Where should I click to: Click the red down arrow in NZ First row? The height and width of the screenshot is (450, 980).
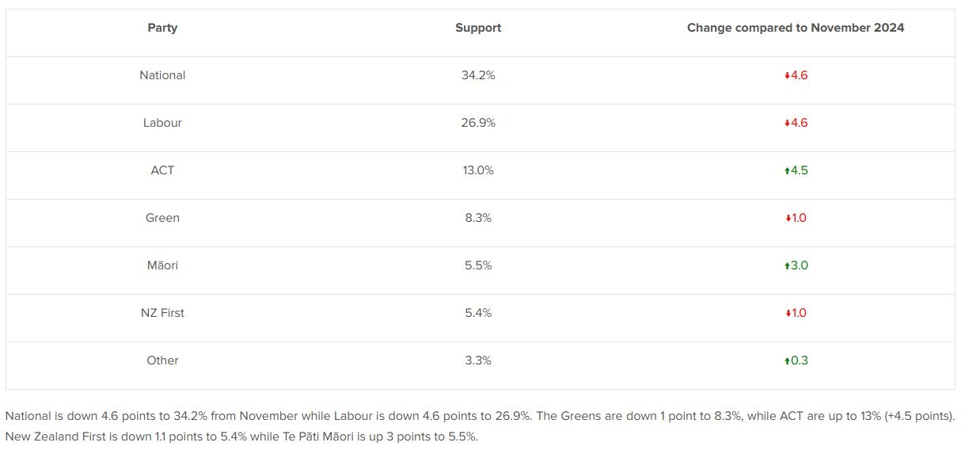click(788, 314)
